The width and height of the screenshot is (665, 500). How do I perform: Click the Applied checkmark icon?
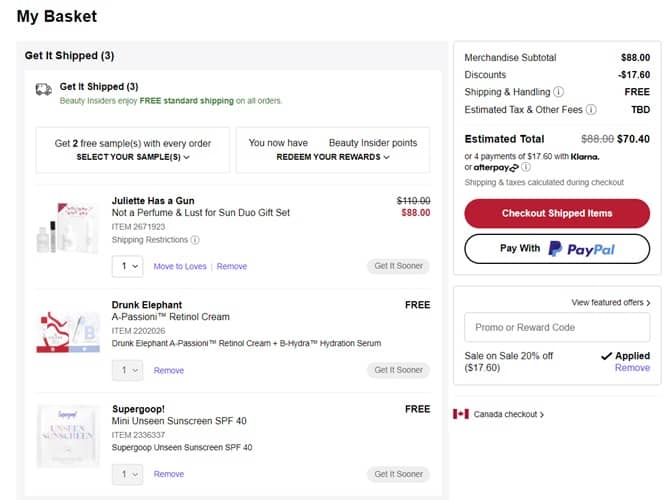[x=606, y=356]
